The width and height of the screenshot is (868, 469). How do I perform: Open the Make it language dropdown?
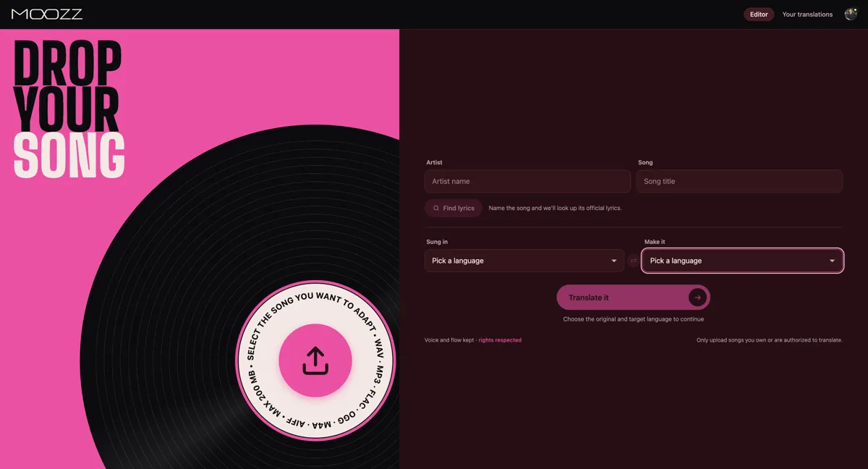pos(743,261)
